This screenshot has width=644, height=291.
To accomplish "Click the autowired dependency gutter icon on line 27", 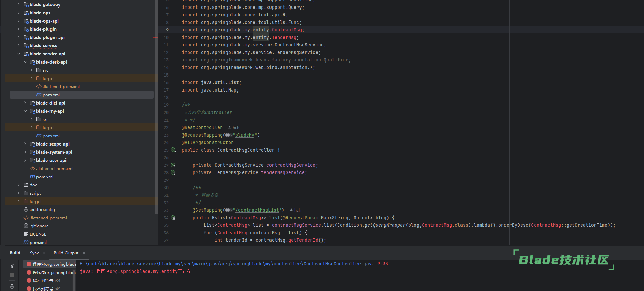I will pyautogui.click(x=173, y=165).
